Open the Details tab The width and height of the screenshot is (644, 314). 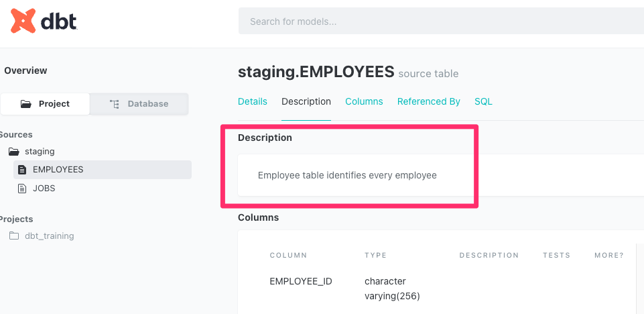pos(253,101)
